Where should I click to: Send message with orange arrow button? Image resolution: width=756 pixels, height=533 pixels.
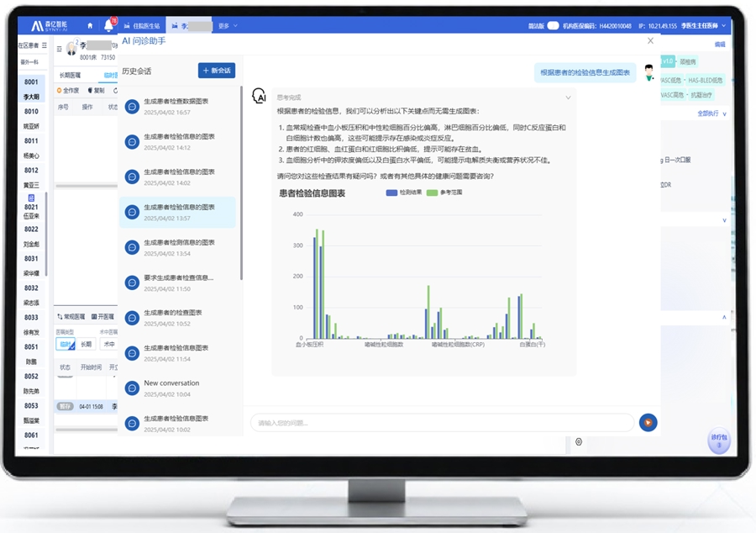coord(648,423)
